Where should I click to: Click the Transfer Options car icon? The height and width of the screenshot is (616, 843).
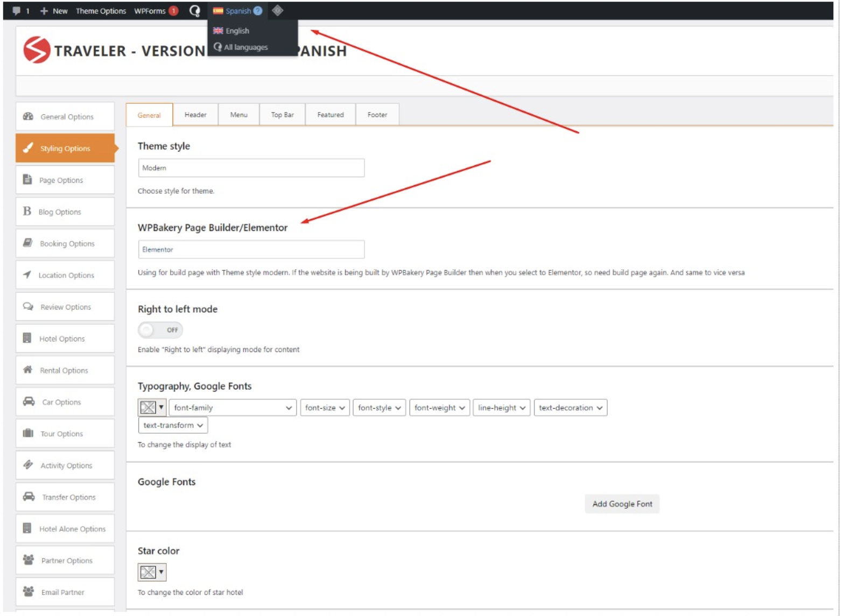pyautogui.click(x=29, y=496)
